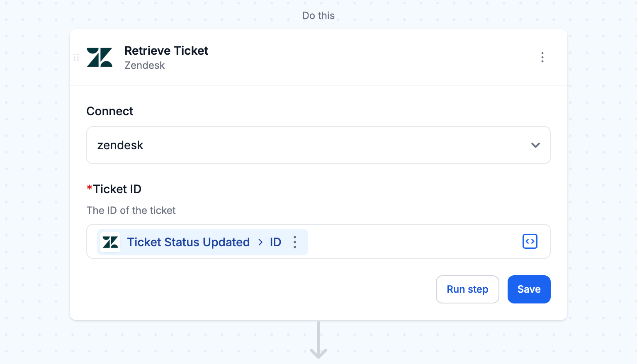Click the Zendesk subtitle under the title
The width and height of the screenshot is (637, 364).
(145, 66)
